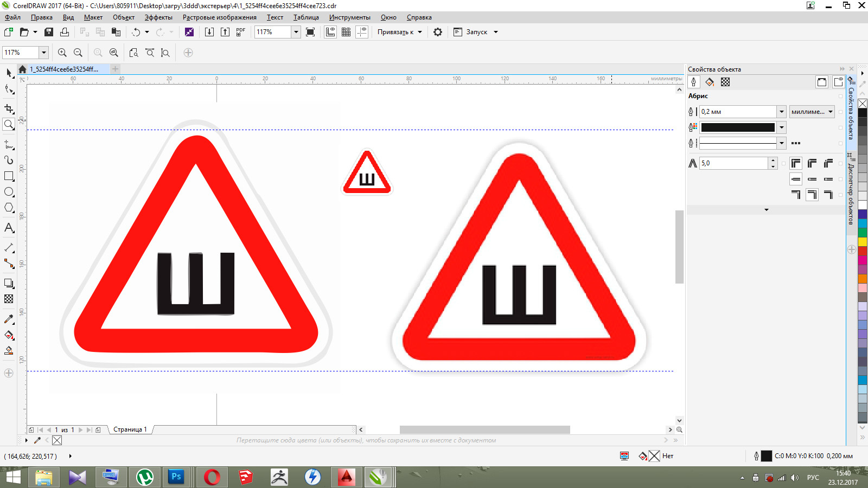This screenshot has width=868, height=488.
Task: Select the Connector tool
Action: tap(9, 264)
